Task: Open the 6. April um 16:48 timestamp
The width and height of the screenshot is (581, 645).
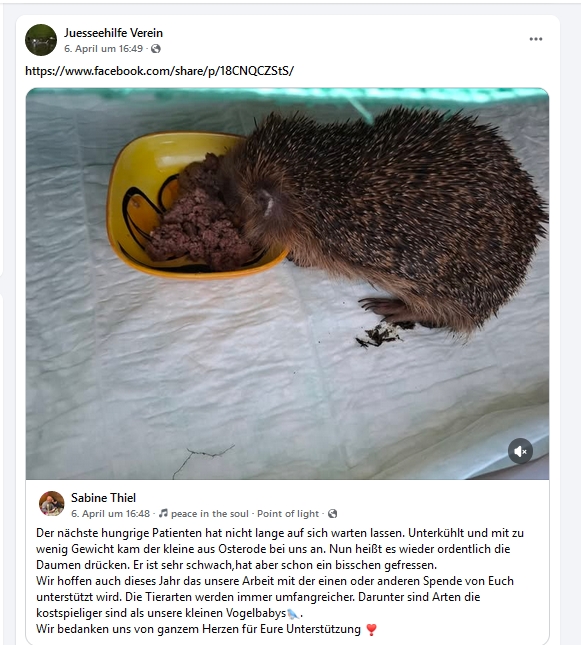Action: (x=110, y=513)
